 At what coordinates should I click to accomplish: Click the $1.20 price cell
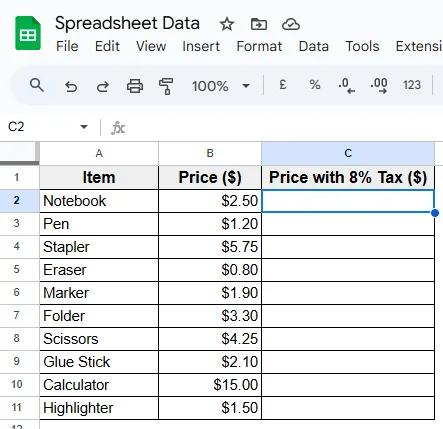pos(210,224)
